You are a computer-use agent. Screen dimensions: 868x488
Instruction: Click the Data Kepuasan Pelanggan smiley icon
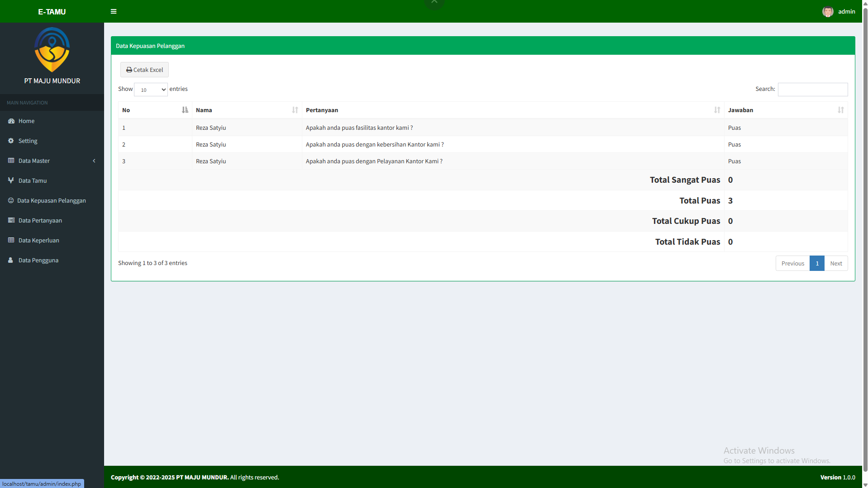pos(11,200)
